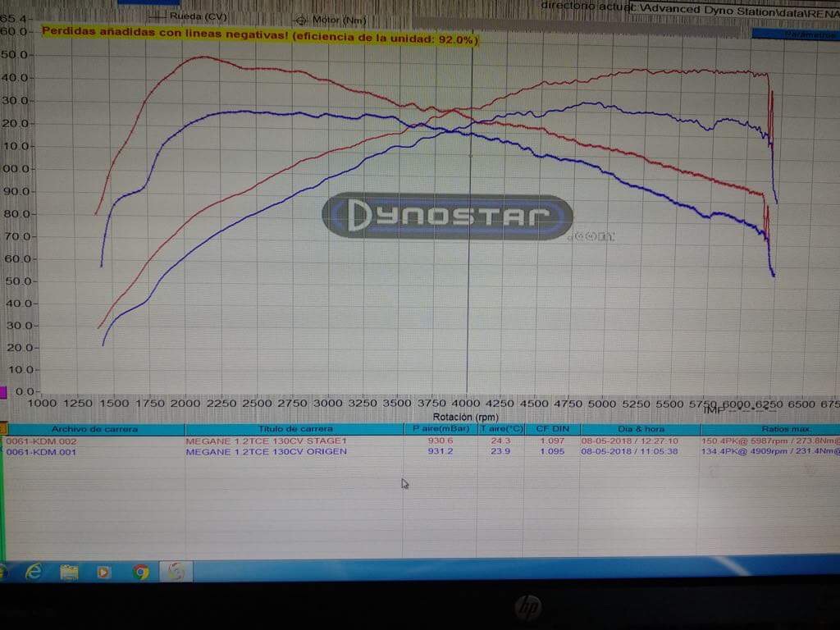Select run file 0061-KDM.002
This screenshot has width=840, height=630.
41,441
